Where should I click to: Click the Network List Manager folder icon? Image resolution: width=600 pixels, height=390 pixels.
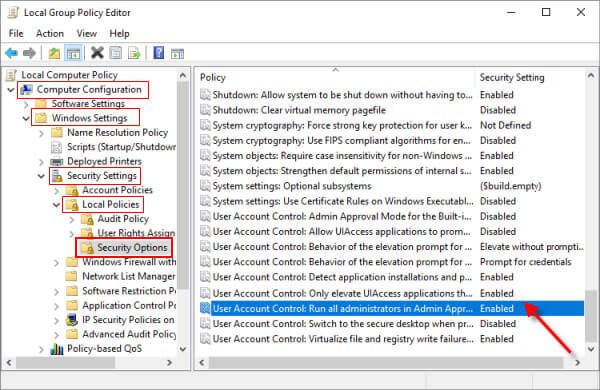[72, 276]
